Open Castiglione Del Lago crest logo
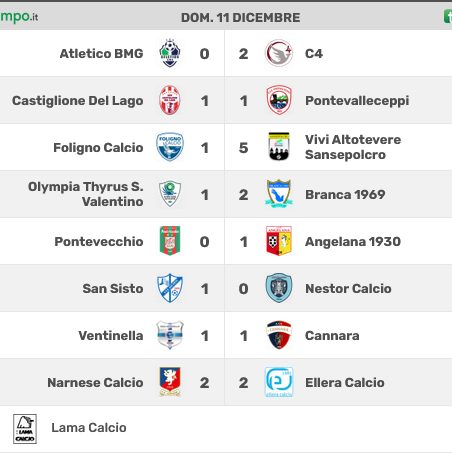452x466 pixels. (x=170, y=100)
